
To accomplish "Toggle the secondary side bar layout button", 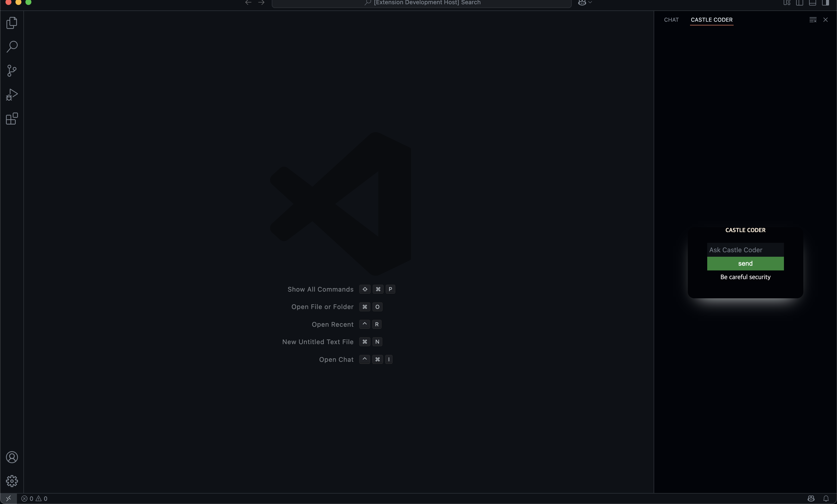I will (826, 3).
